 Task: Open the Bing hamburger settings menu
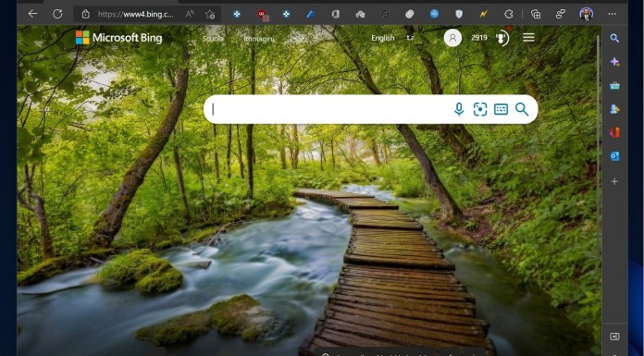tap(528, 38)
